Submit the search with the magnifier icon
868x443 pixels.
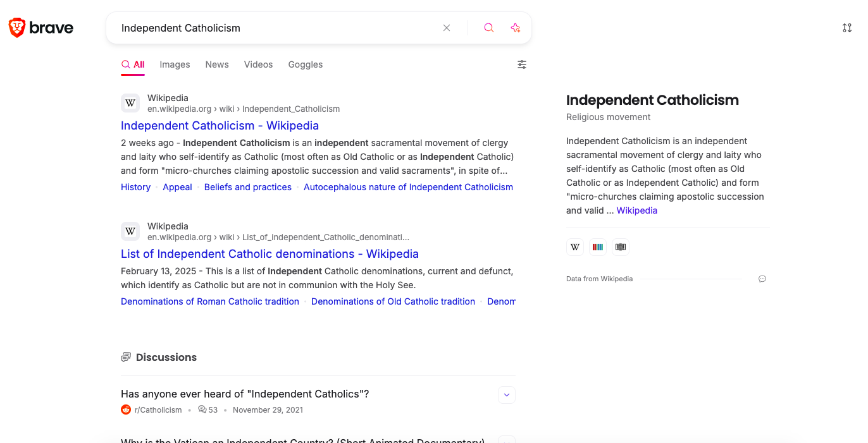pyautogui.click(x=488, y=28)
